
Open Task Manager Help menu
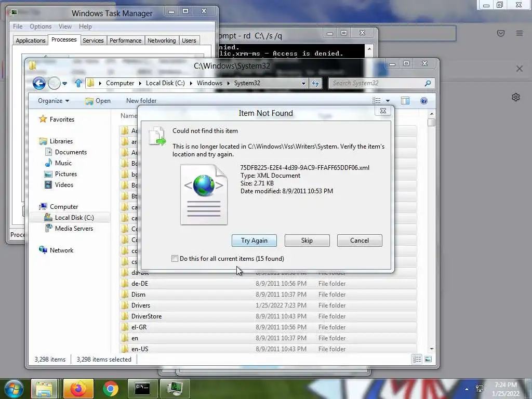click(x=85, y=26)
